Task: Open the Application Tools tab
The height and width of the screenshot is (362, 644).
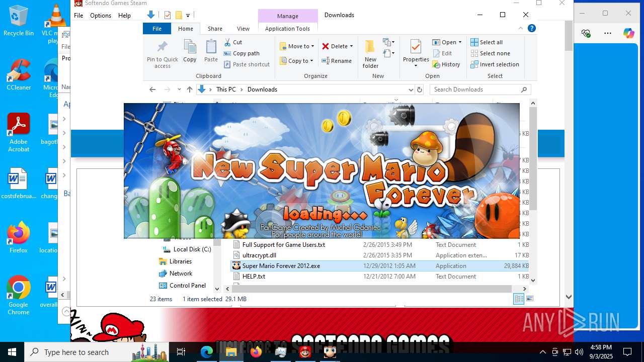Action: (x=287, y=29)
